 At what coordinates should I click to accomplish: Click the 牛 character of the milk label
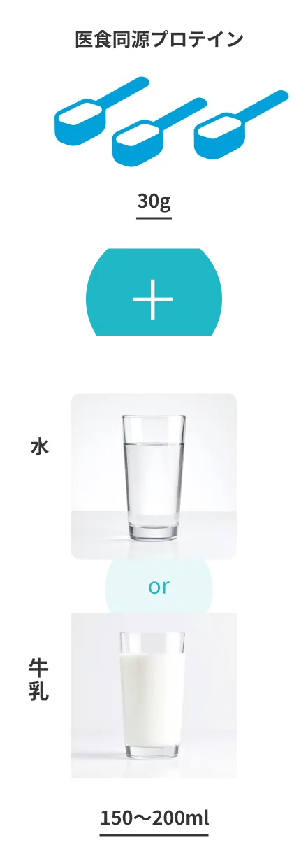40,665
